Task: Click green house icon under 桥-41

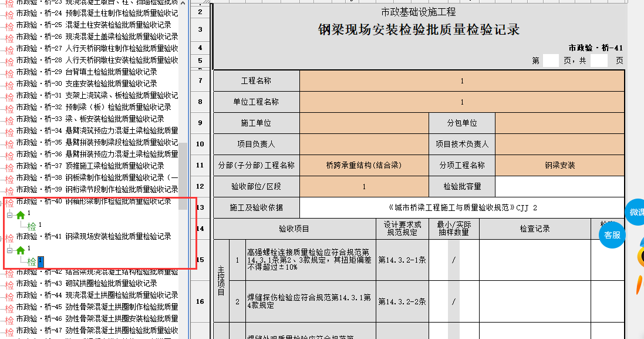Action: (21, 250)
